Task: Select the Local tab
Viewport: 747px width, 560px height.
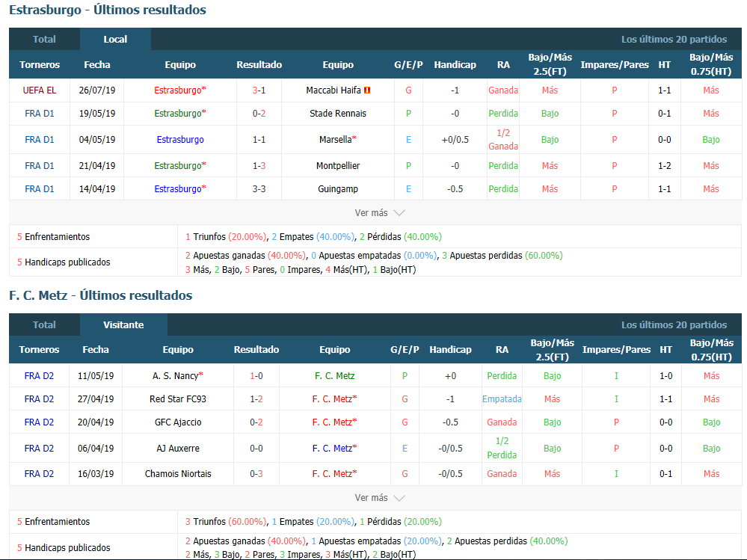Action: coord(115,39)
